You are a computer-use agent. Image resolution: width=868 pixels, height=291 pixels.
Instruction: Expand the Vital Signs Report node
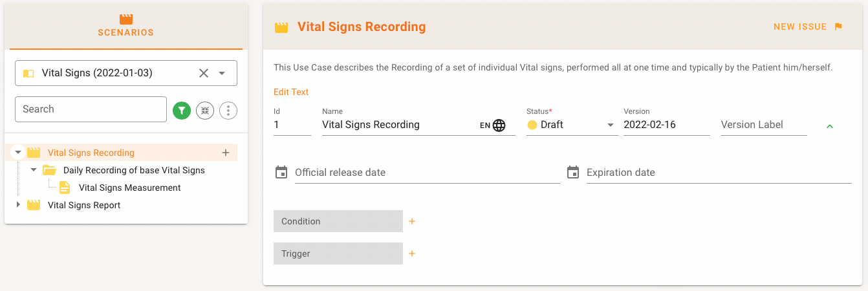tap(18, 205)
